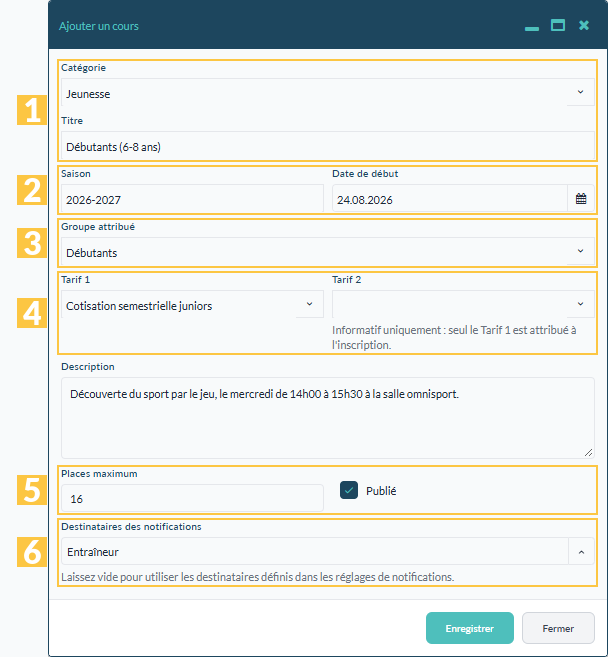
Task: Click the Tarif 2 label
Action: pos(347,279)
